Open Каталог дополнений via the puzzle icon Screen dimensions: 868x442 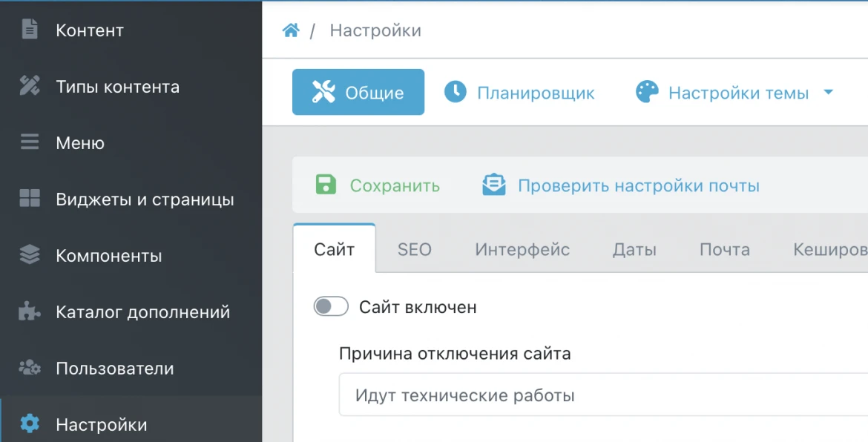point(28,311)
